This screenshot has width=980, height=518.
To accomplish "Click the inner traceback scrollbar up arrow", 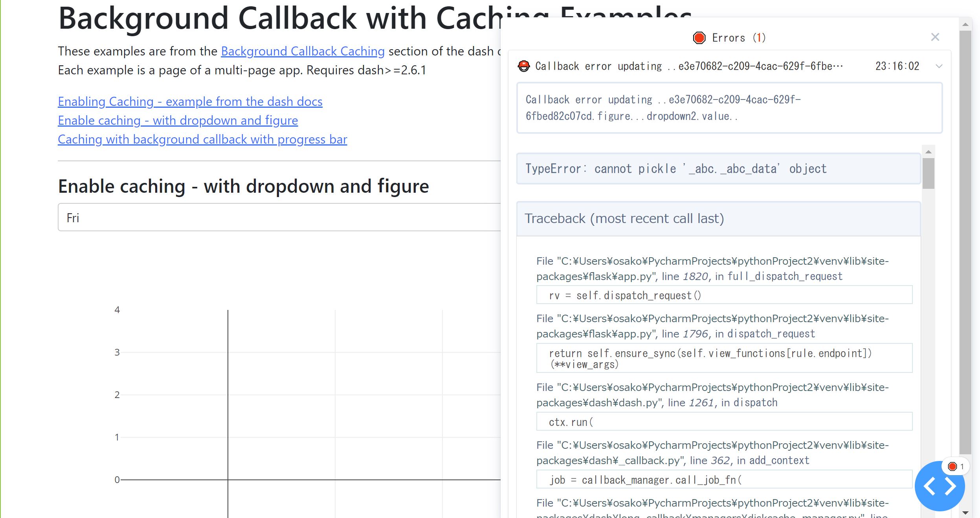I will (x=929, y=152).
